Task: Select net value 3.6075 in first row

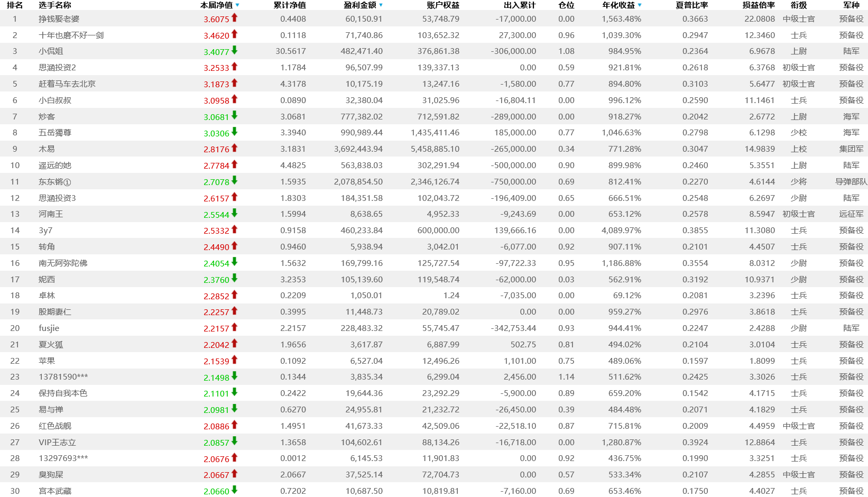Action: (217, 20)
